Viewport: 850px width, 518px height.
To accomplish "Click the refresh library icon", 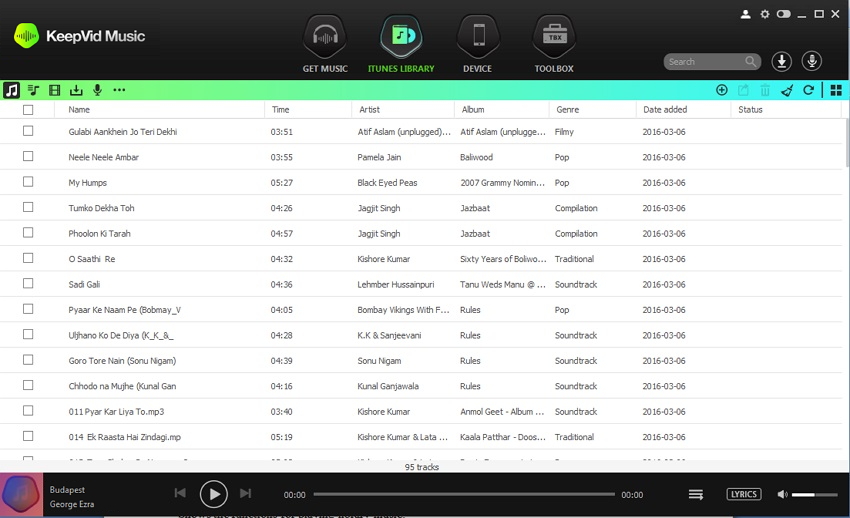I will pos(808,90).
